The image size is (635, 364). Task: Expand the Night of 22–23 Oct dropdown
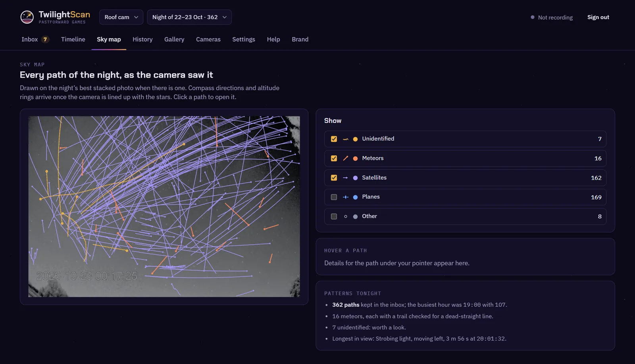pyautogui.click(x=189, y=17)
